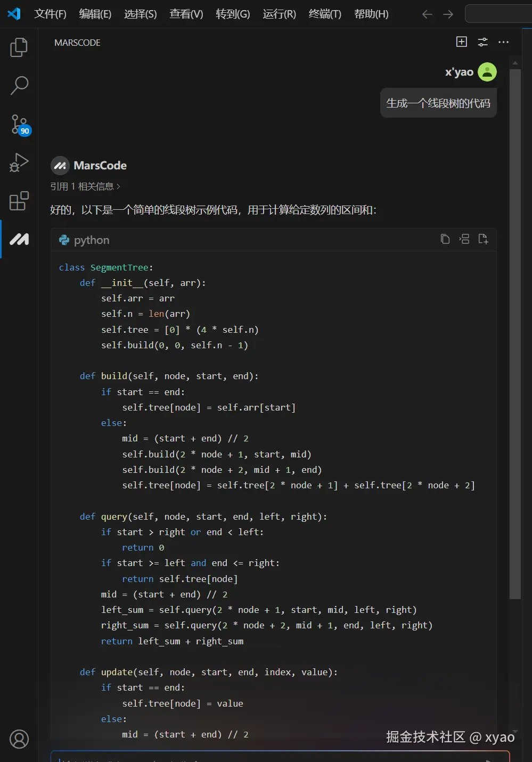Open the 选择(S) menu
Image resolution: width=532 pixels, height=762 pixels.
tap(141, 14)
